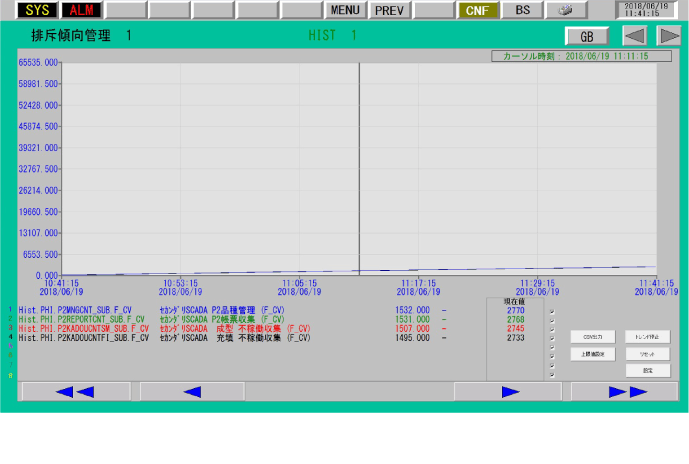Open the 上限値設定 upper limit setting
689x464 pixels.
coord(593,354)
